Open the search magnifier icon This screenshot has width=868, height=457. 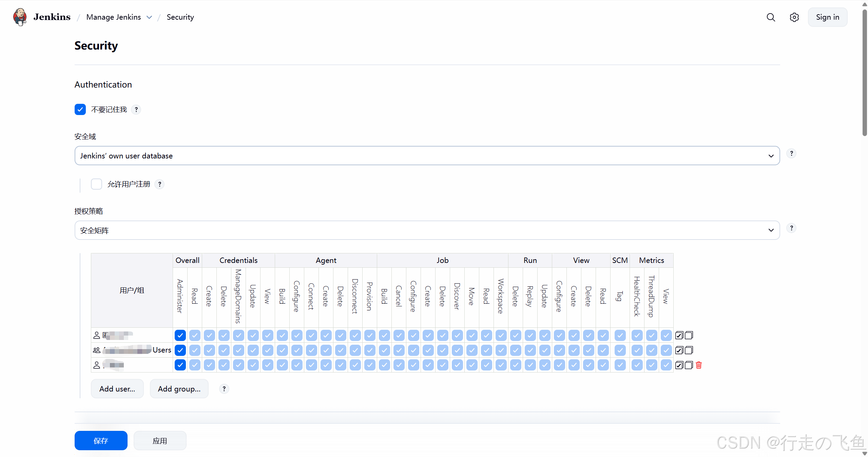[771, 17]
